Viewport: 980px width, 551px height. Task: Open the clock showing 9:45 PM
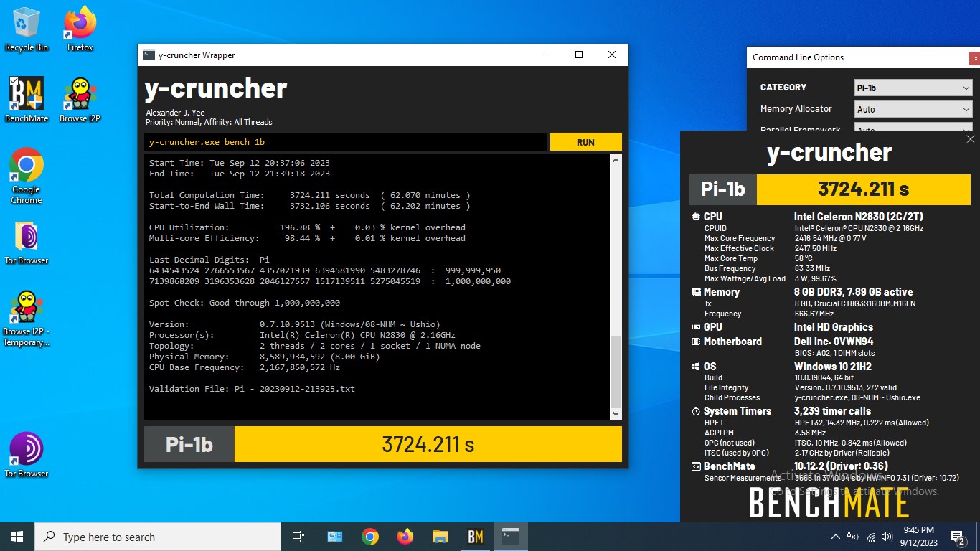click(918, 537)
